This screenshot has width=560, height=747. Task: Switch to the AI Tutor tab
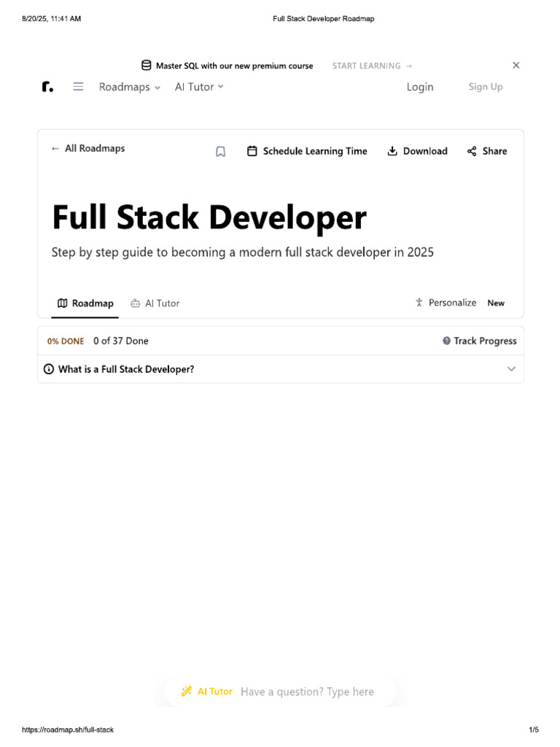155,303
